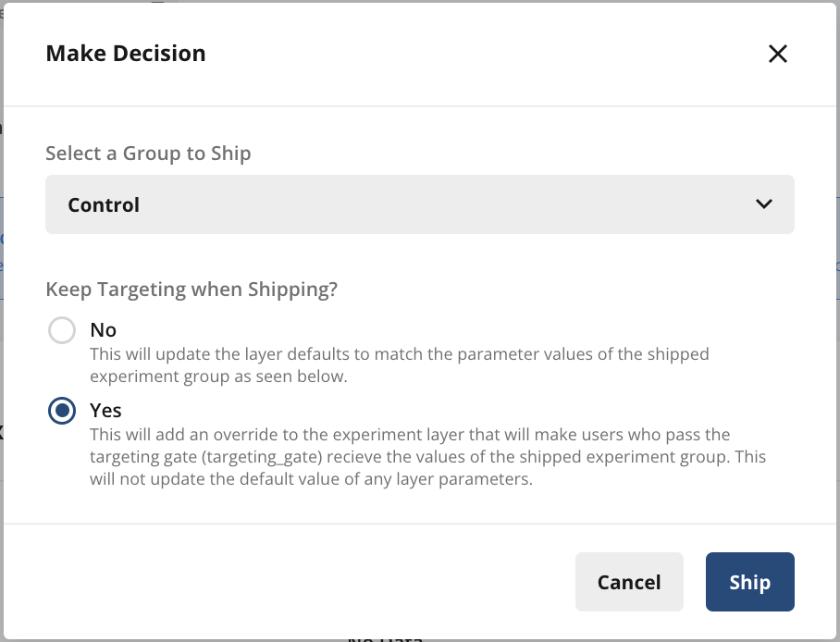Click the Control value in the group selector

[103, 204]
